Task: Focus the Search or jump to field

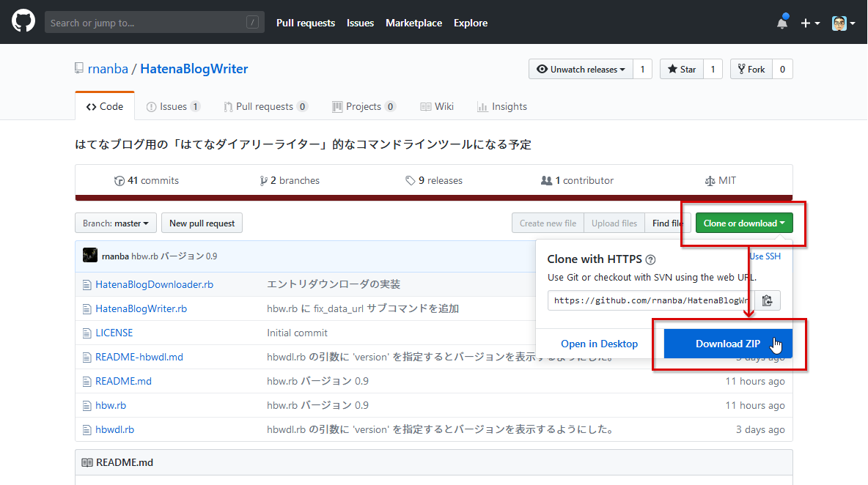Action: (154, 23)
